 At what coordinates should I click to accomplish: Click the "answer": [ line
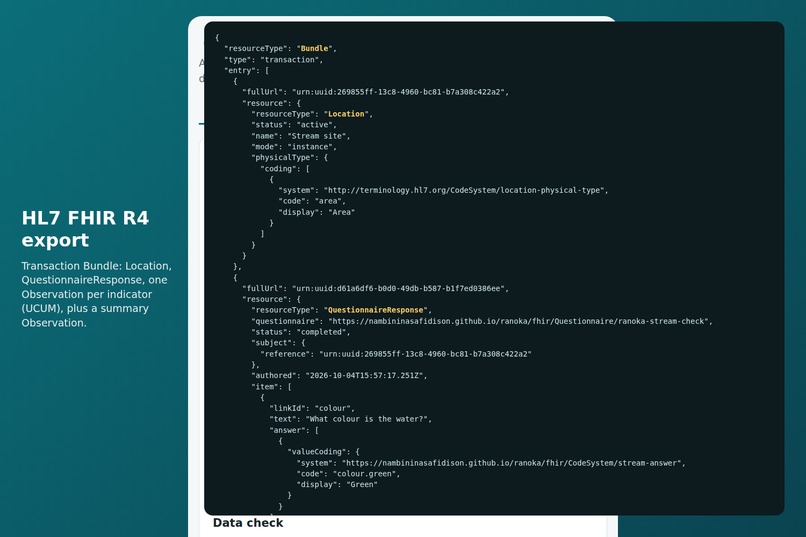[294, 430]
